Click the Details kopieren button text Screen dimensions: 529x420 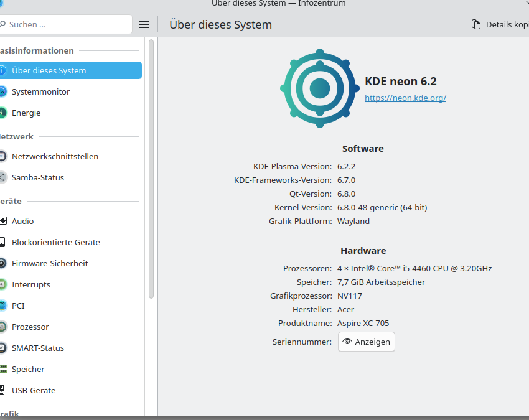pos(507,25)
